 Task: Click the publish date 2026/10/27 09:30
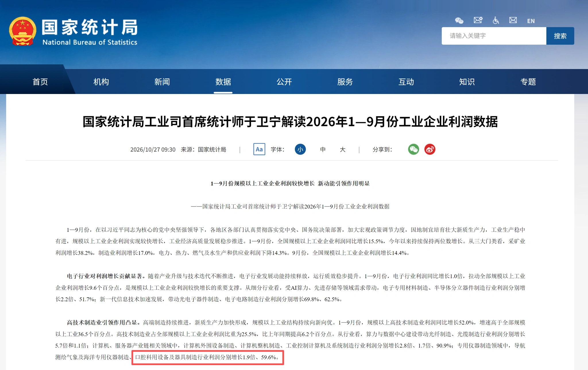(153, 149)
